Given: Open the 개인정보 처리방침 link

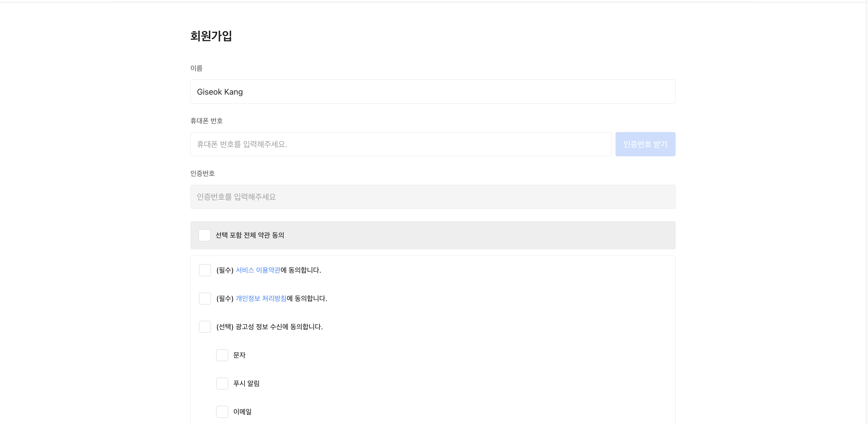Looking at the screenshot, I should [x=261, y=299].
